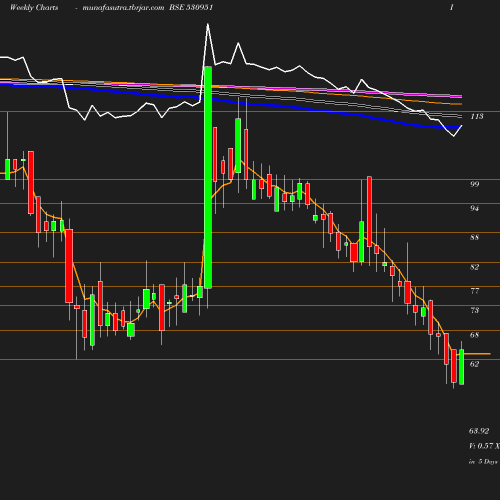500x500 pixels.
Task: Select the 88 price axis label
Action: [x=474, y=237]
